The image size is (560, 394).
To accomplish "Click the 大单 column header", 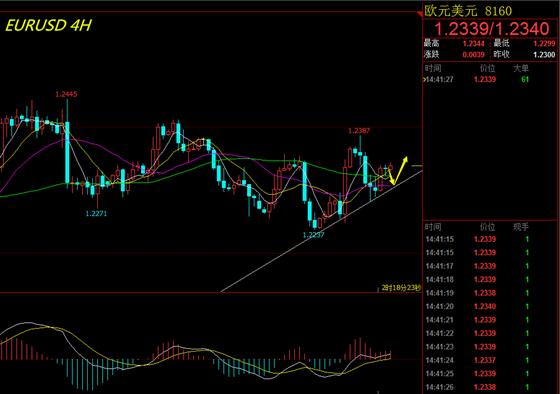I will [x=521, y=68].
